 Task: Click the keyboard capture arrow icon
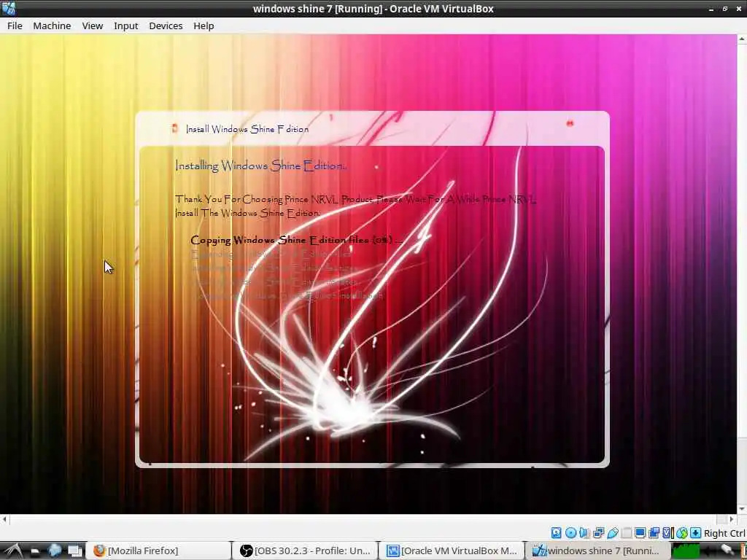695,533
